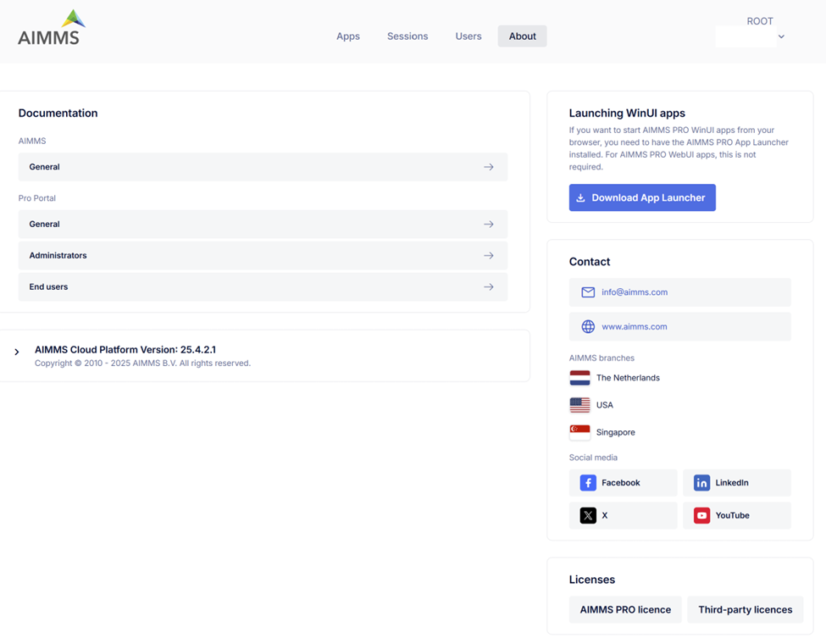Click the AIMMS logo
The image size is (826, 644).
(51, 28)
